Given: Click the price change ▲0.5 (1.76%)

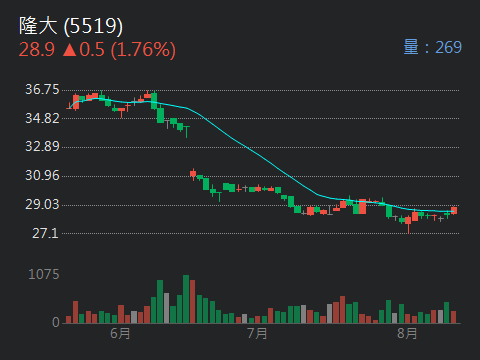Looking at the screenshot, I should point(119,50).
